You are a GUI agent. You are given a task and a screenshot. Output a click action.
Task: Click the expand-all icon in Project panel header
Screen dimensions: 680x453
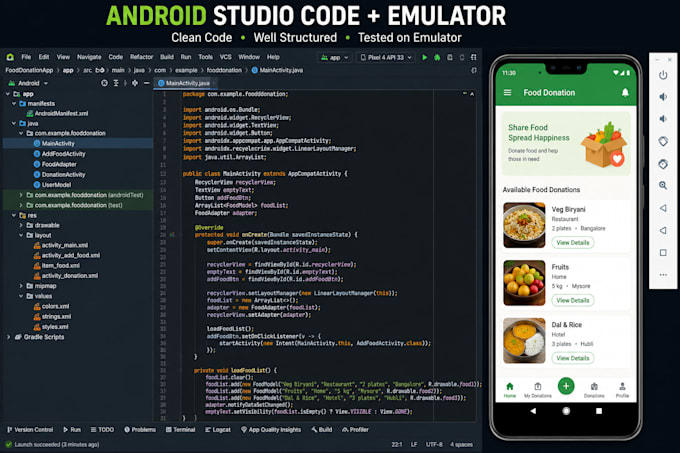116,83
